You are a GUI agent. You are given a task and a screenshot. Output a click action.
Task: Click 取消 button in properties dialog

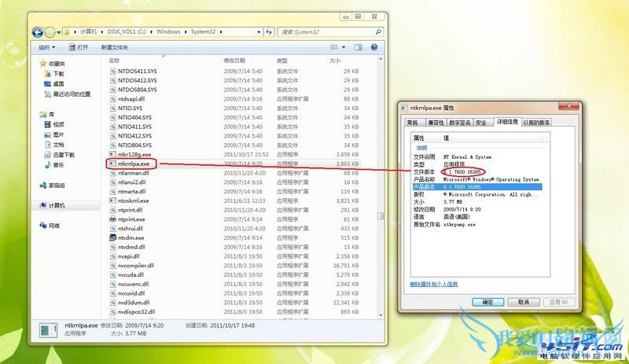point(524,302)
